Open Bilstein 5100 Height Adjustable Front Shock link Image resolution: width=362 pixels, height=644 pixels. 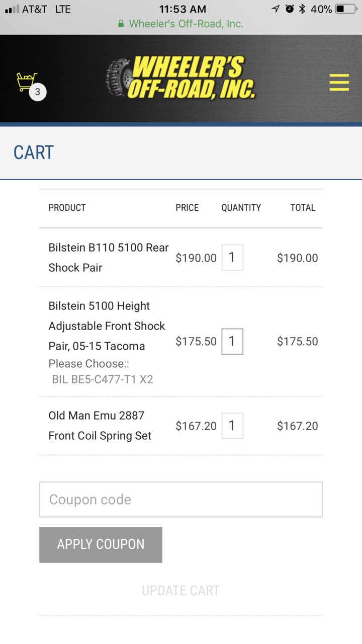click(107, 326)
